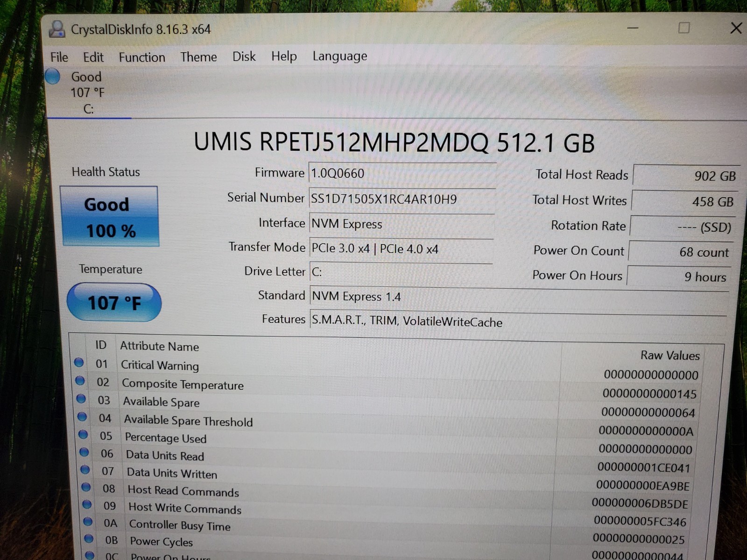Click the Good 100 % health status button
The height and width of the screenshot is (560, 747).
click(x=110, y=216)
